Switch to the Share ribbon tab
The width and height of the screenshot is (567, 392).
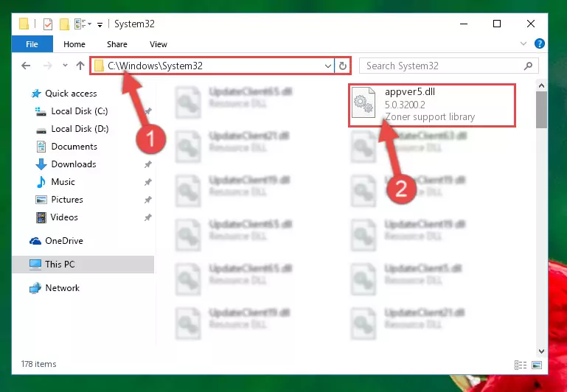[117, 44]
